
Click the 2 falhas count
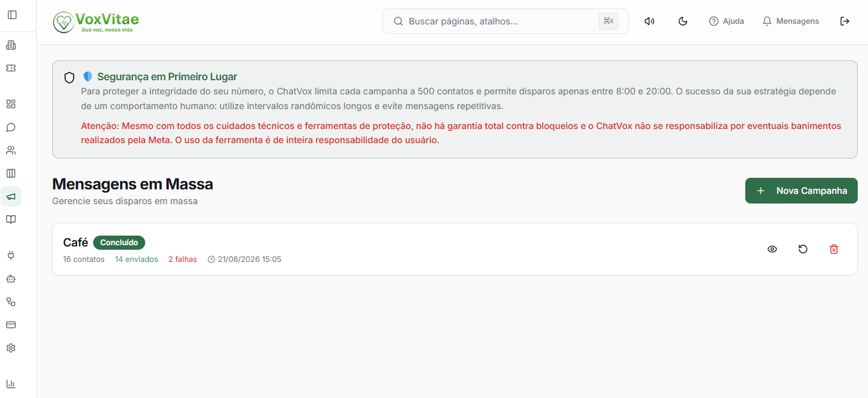tap(182, 259)
